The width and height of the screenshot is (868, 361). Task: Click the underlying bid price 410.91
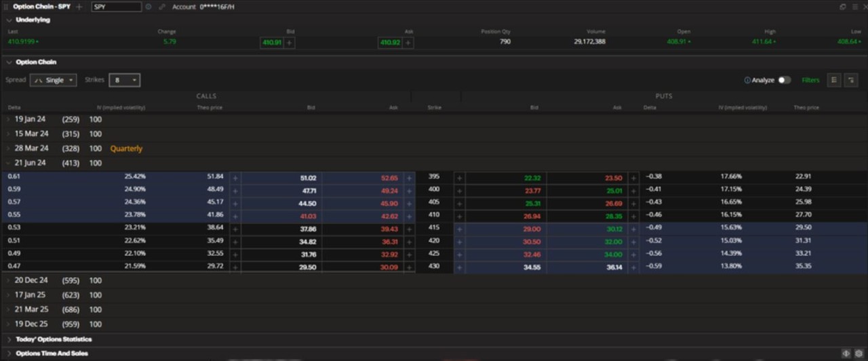272,42
